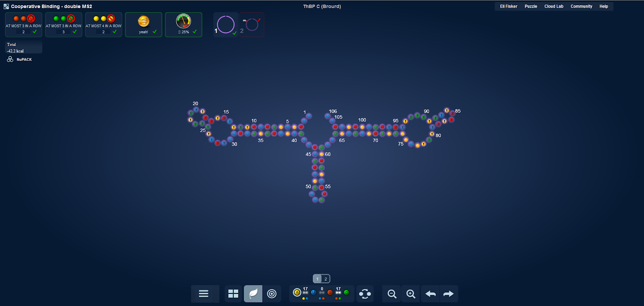
Task: Select the yellow A base paint tool
Action: (297, 292)
